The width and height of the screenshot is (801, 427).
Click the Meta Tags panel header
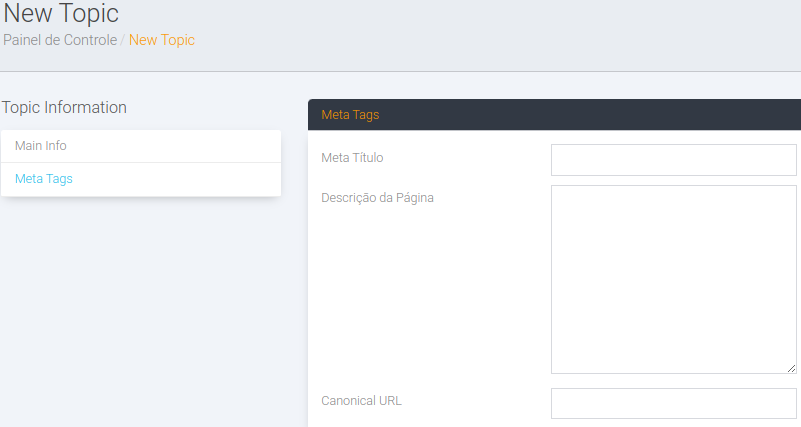pyautogui.click(x=554, y=115)
